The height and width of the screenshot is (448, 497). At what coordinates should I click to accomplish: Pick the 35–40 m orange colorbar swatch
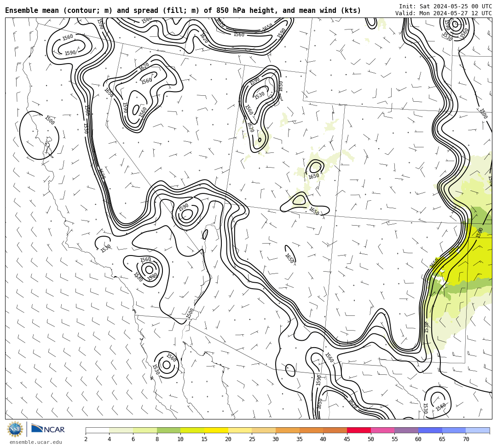311,430
